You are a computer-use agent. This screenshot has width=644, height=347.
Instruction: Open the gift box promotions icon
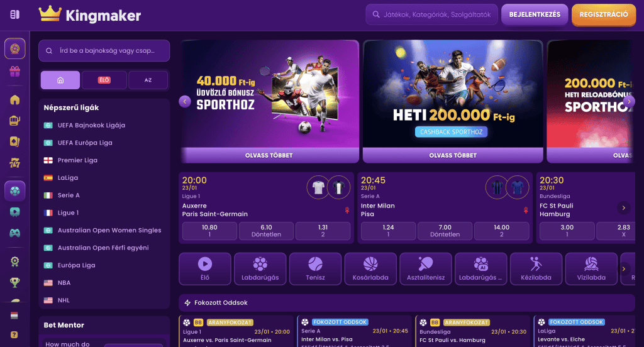tap(15, 72)
